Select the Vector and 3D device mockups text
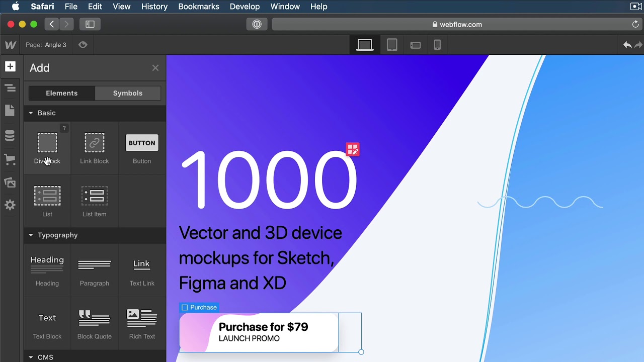 [x=261, y=258]
